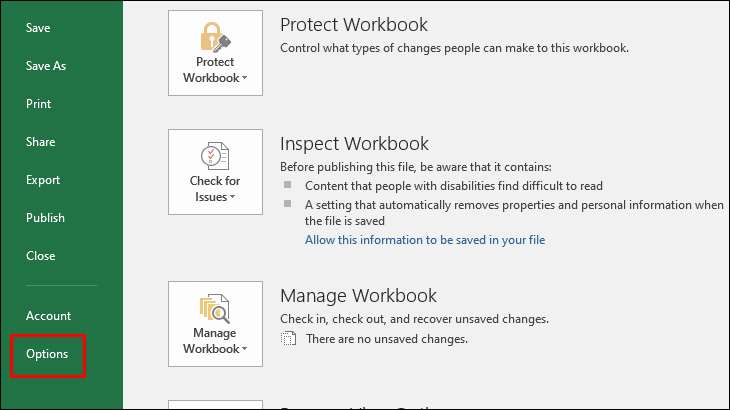Click the small document icon beside no unsaved changes
This screenshot has width=730, height=410.
(x=288, y=340)
